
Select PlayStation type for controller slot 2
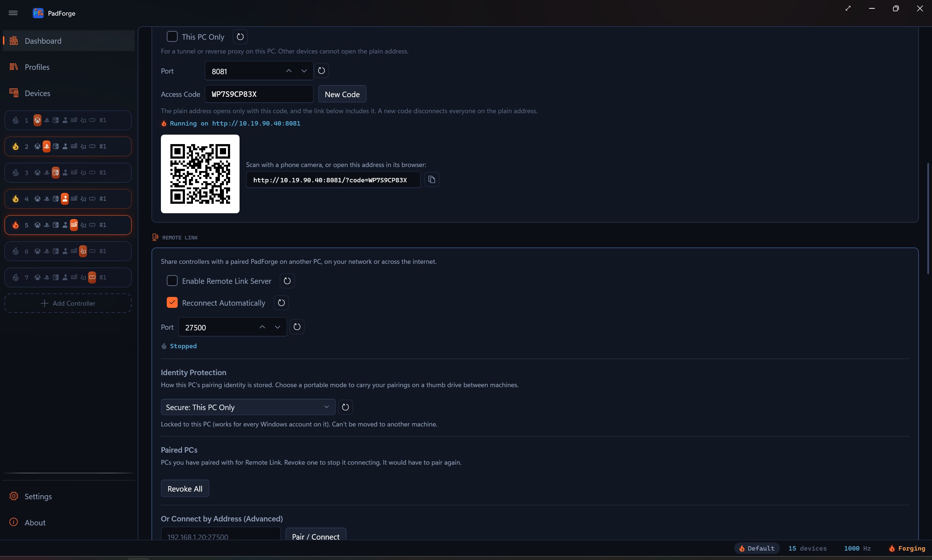47,146
